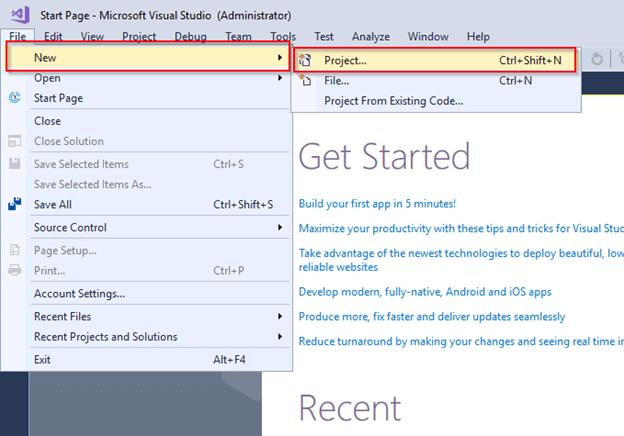Open the Tools menu

283,37
